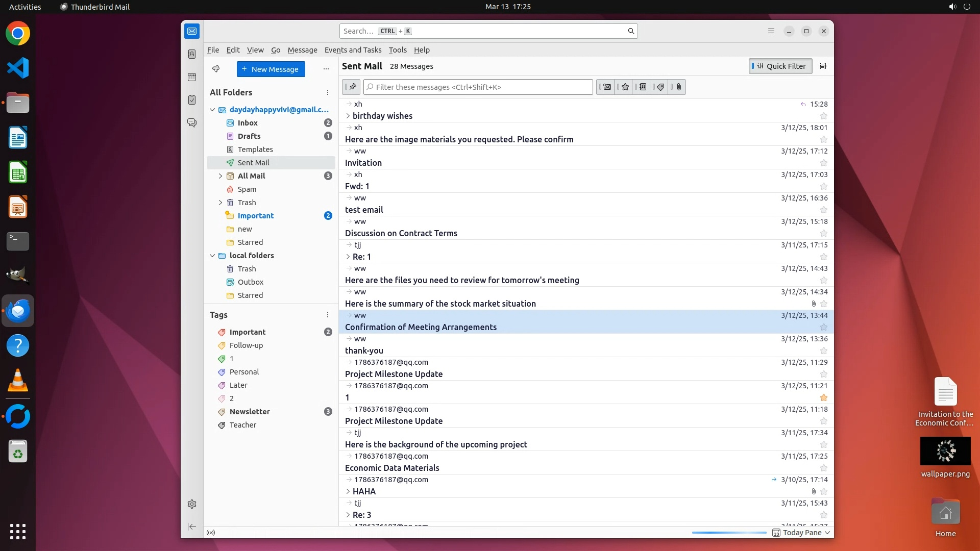
Task: Open the Chat space icon
Action: point(192,123)
